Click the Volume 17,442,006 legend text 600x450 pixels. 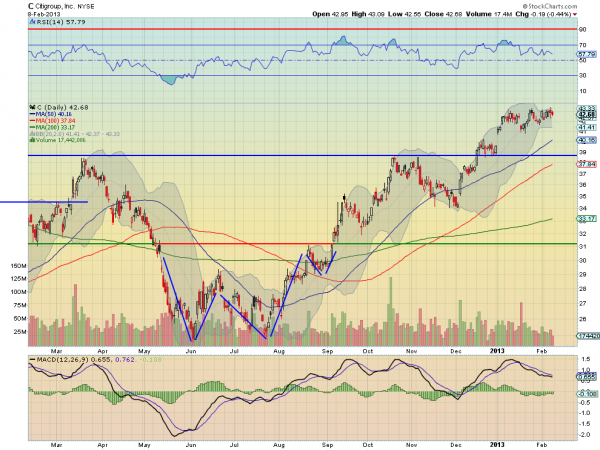pyautogui.click(x=60, y=140)
